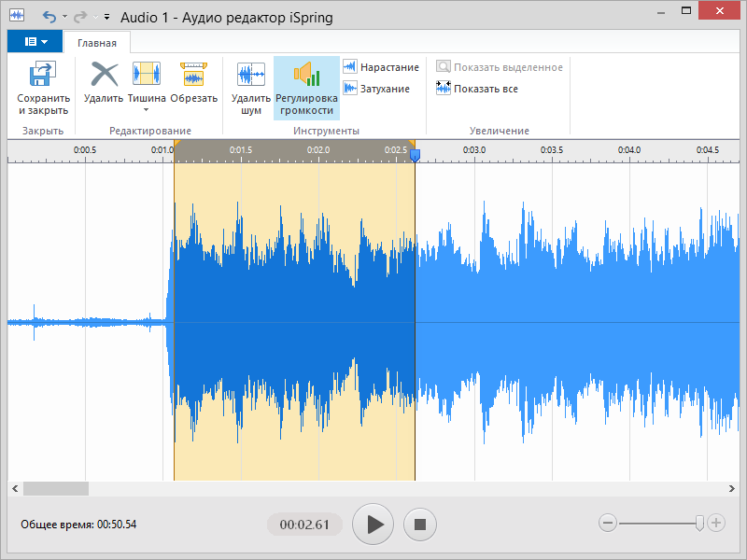Click the highlighted selected waveform region
Viewport: 747px width, 560px height.
[294, 322]
